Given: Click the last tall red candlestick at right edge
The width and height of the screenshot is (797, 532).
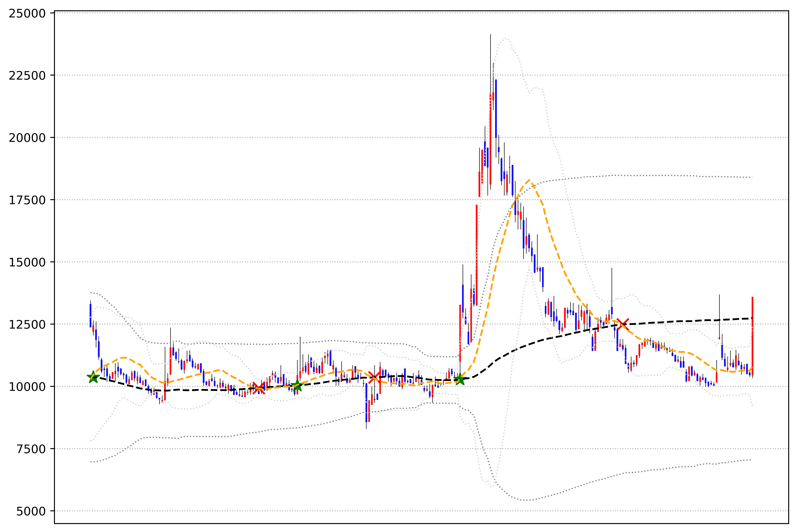Looking at the screenshot, I should (752, 336).
